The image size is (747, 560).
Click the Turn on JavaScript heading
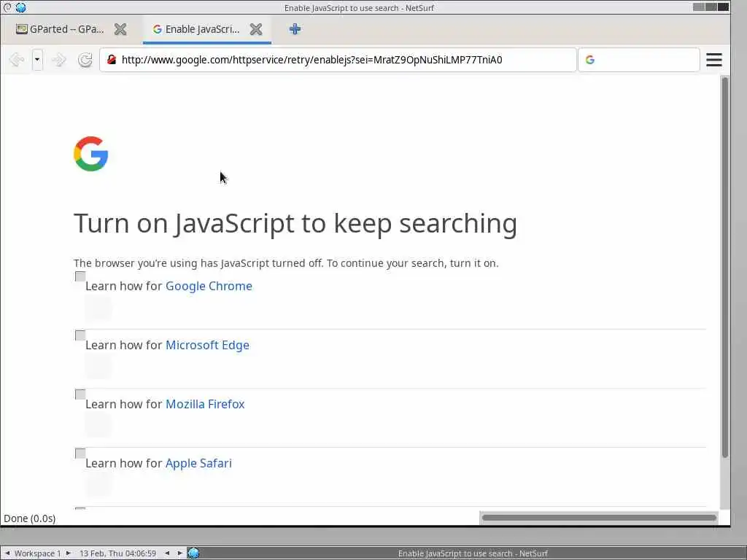pos(295,223)
